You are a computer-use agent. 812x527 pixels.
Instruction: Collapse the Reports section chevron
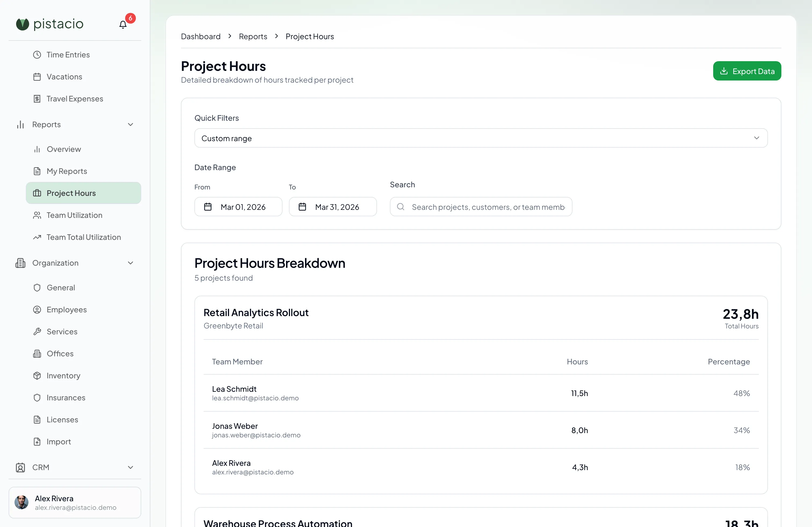[130, 125]
